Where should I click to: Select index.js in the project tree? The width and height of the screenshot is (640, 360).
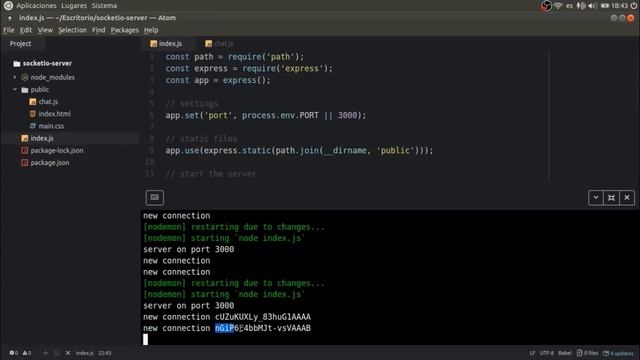(42, 138)
